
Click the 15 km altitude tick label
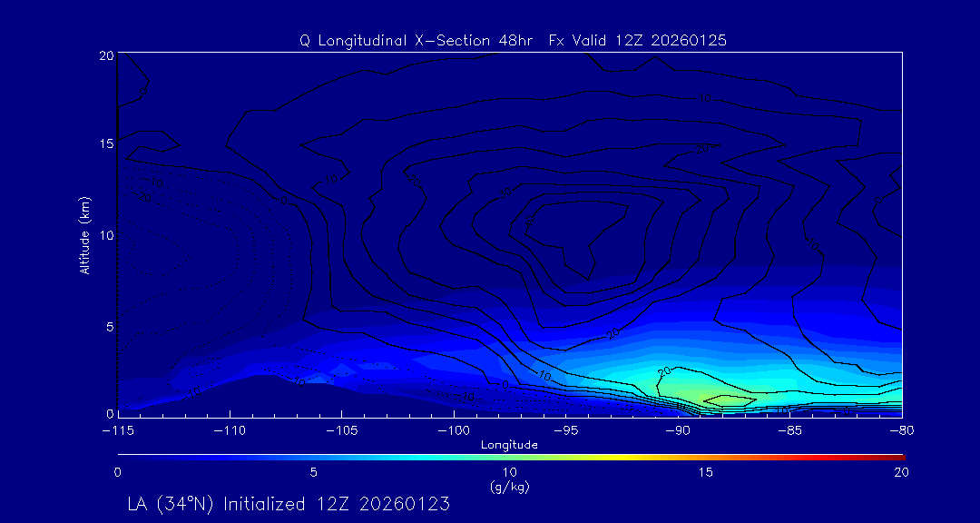click(104, 144)
